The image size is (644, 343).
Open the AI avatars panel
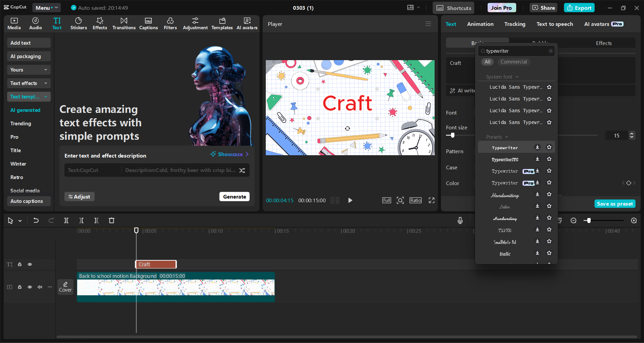[247, 24]
